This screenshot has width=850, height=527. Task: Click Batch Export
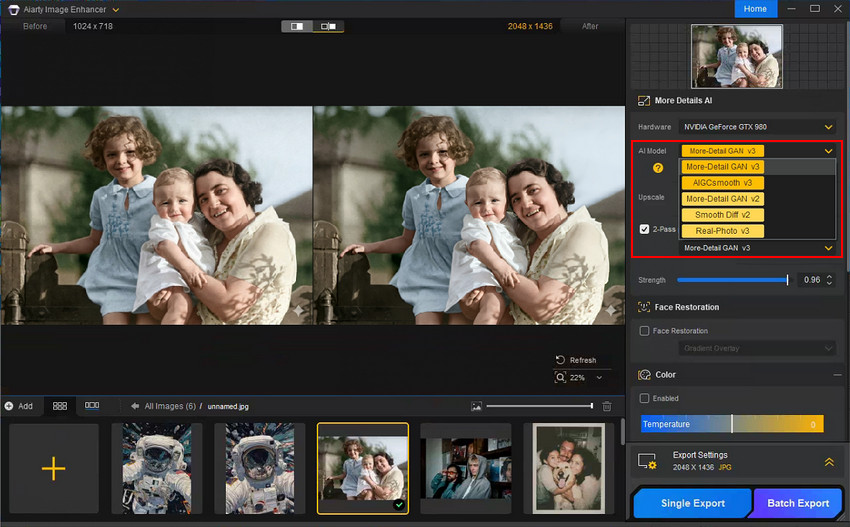(797, 503)
